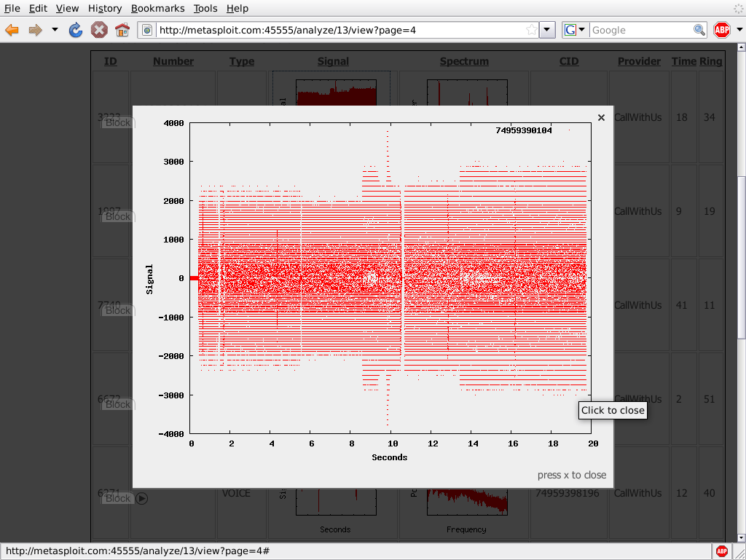Bookmark this page with the star icon
Image resolution: width=746 pixels, height=560 pixels.
pos(531,30)
